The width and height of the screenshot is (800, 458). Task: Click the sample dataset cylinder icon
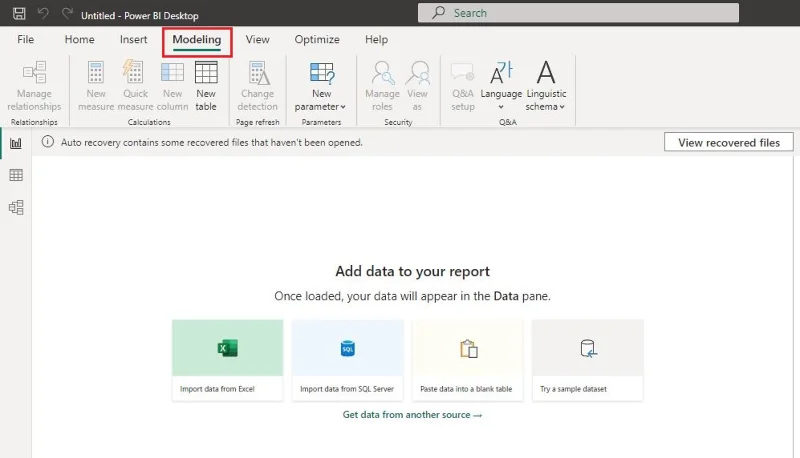pos(588,349)
